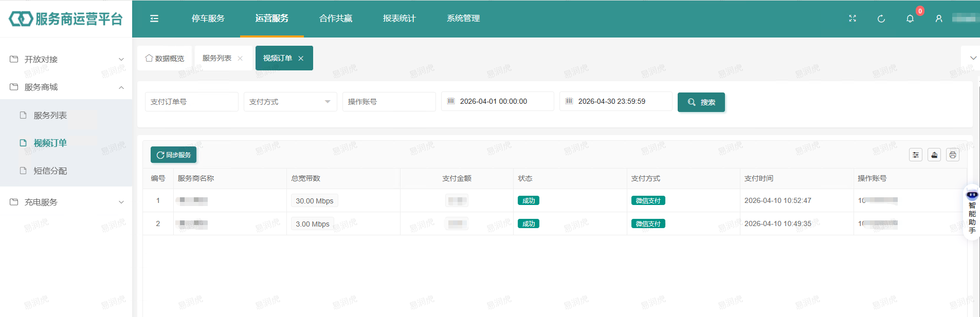Click the refresh page icon
The width and height of the screenshot is (980, 317).
click(x=881, y=18)
